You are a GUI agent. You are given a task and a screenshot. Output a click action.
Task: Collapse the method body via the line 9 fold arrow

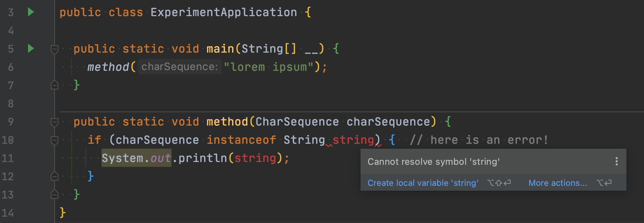tap(55, 122)
